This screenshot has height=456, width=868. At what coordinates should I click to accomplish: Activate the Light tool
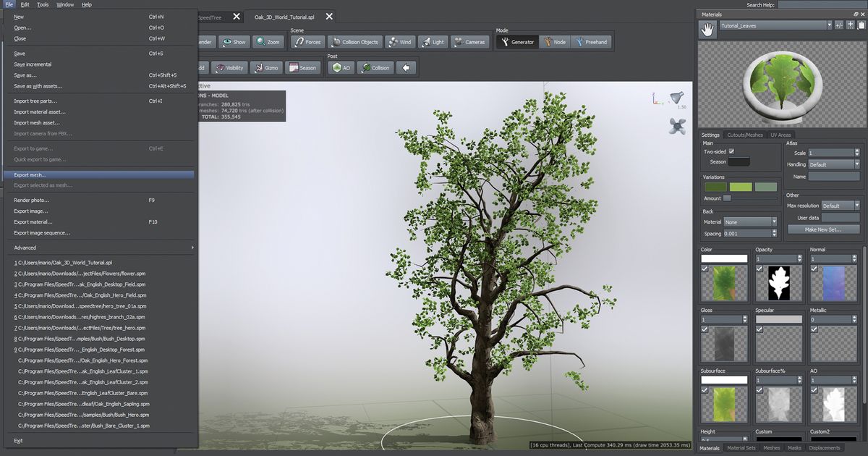[433, 41]
